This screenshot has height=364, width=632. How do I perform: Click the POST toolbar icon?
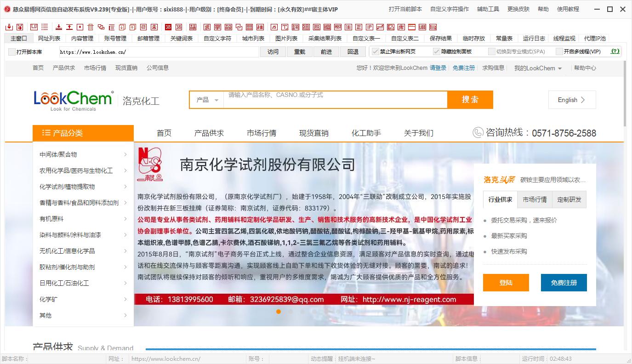(338, 27)
